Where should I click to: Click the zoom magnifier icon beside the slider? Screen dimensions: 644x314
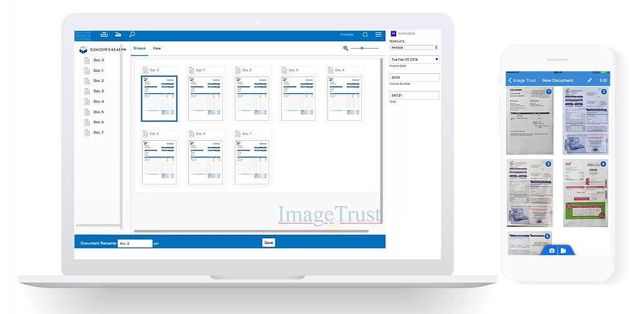[345, 48]
